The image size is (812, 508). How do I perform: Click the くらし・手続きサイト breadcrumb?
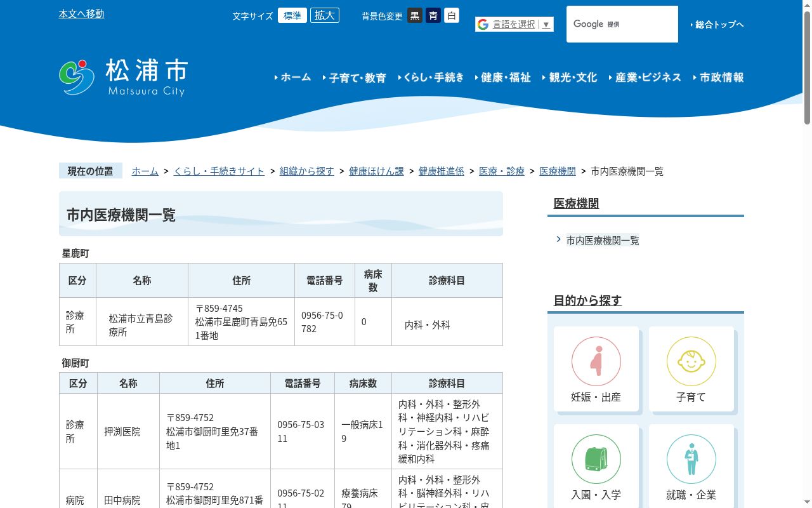[x=219, y=171]
